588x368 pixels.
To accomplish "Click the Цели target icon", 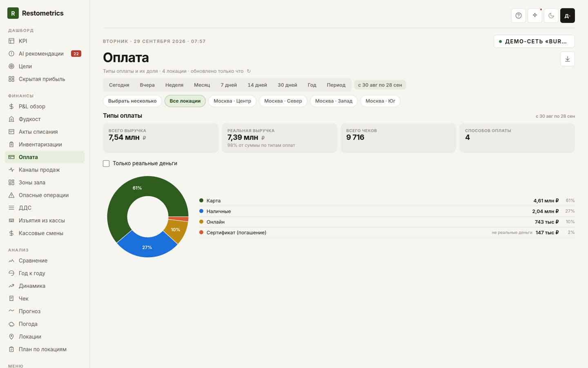I will [x=11, y=66].
